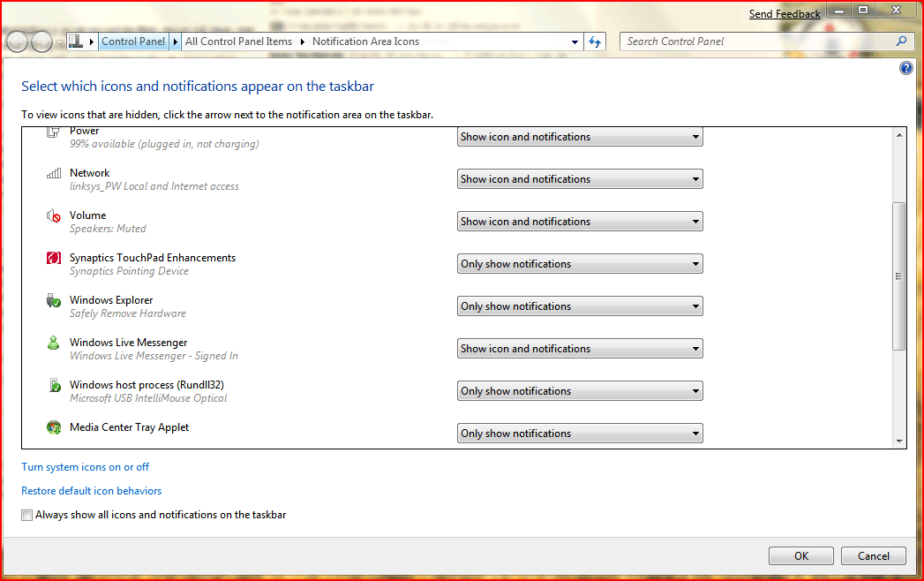Click list scrollbar up arrow
The image size is (924, 581).
point(899,135)
